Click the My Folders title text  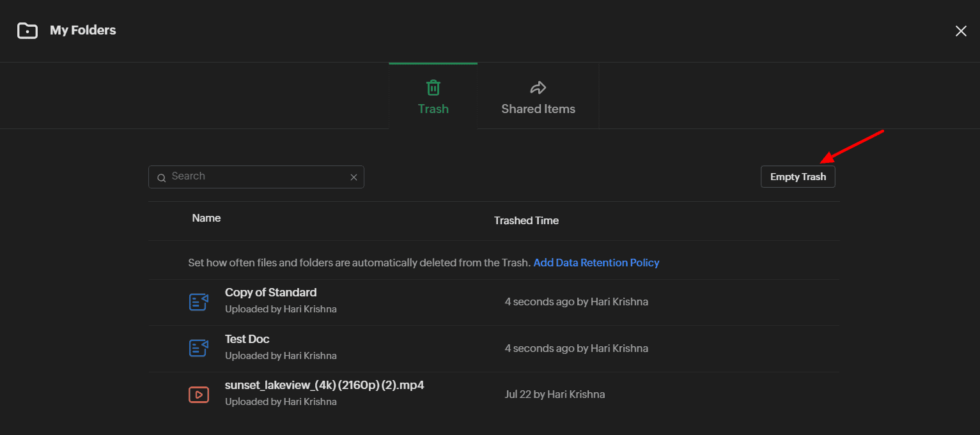tap(83, 31)
